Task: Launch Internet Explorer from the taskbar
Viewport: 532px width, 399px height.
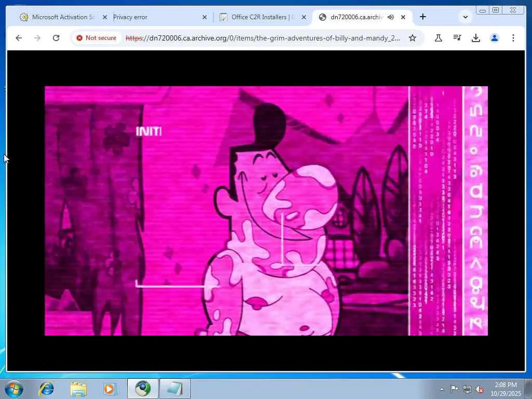Action: coord(46,389)
